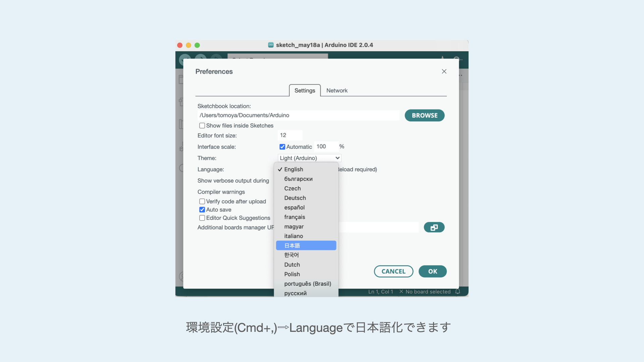The height and width of the screenshot is (362, 644).
Task: Confirm preferences with the OK button
Action: pos(432,271)
